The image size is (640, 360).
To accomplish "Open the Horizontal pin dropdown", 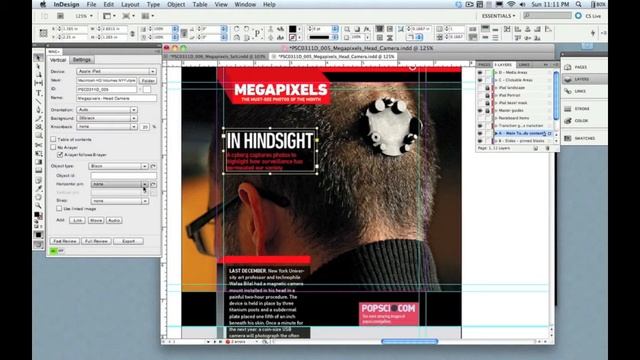I will (119, 184).
